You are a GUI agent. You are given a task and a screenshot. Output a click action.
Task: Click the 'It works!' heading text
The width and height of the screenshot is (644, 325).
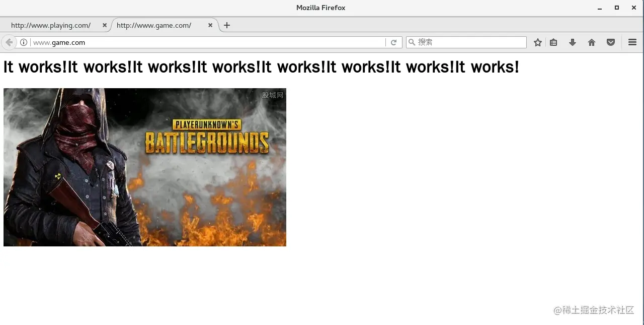pyautogui.click(x=261, y=67)
